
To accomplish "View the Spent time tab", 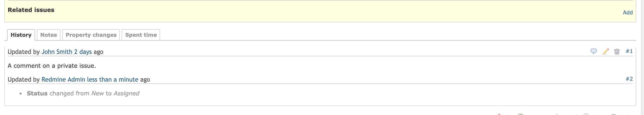I will [141, 35].
